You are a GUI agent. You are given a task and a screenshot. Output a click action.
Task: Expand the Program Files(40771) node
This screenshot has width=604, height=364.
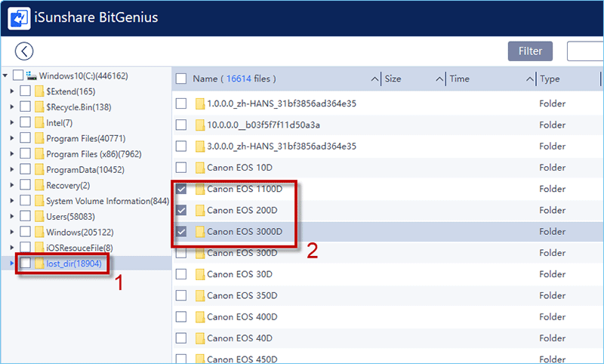click(x=12, y=138)
